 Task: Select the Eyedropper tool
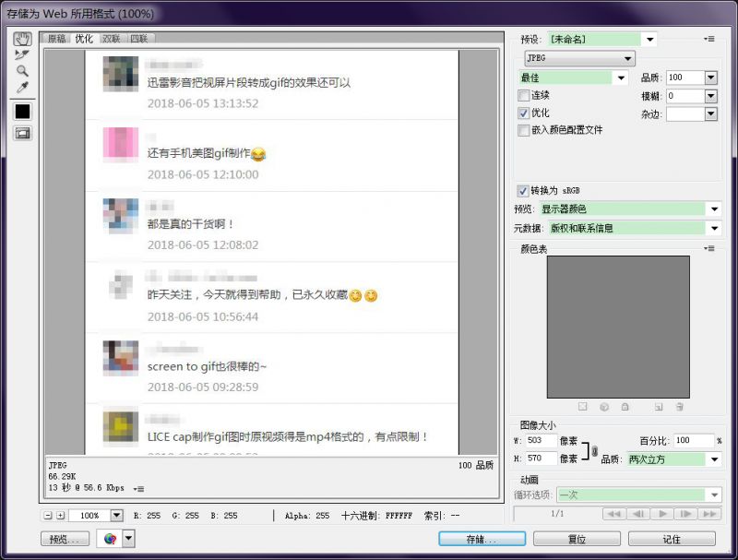coord(22,87)
